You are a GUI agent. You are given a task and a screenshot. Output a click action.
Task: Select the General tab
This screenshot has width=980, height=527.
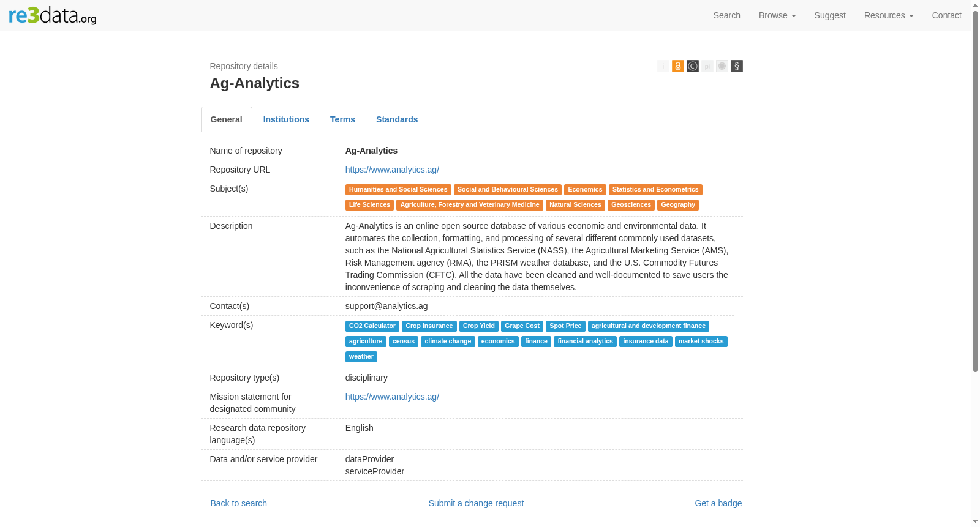pos(227,119)
